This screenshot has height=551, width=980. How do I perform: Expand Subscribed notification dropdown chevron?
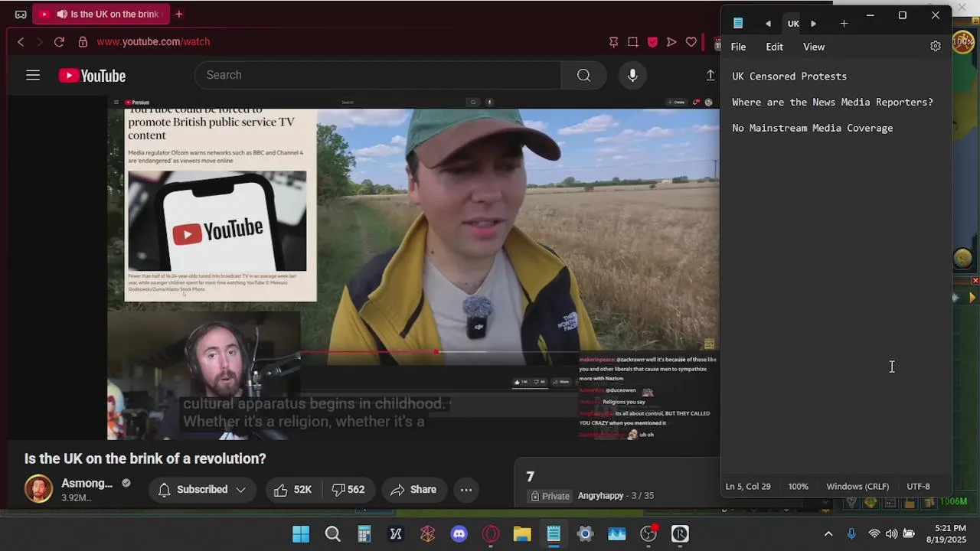tap(240, 490)
